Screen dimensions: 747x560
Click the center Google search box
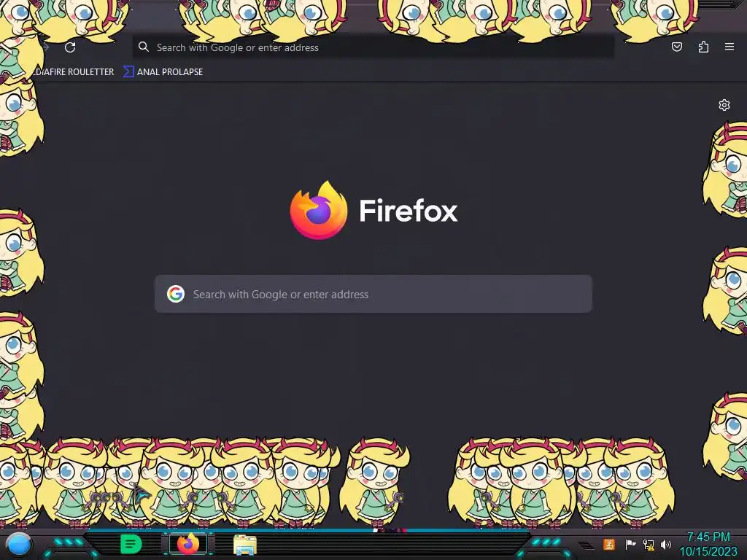[x=373, y=294]
